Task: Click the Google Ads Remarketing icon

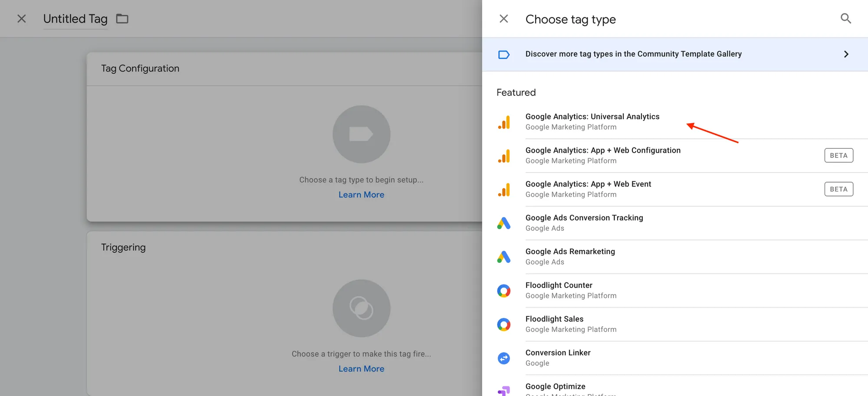Action: coord(504,257)
